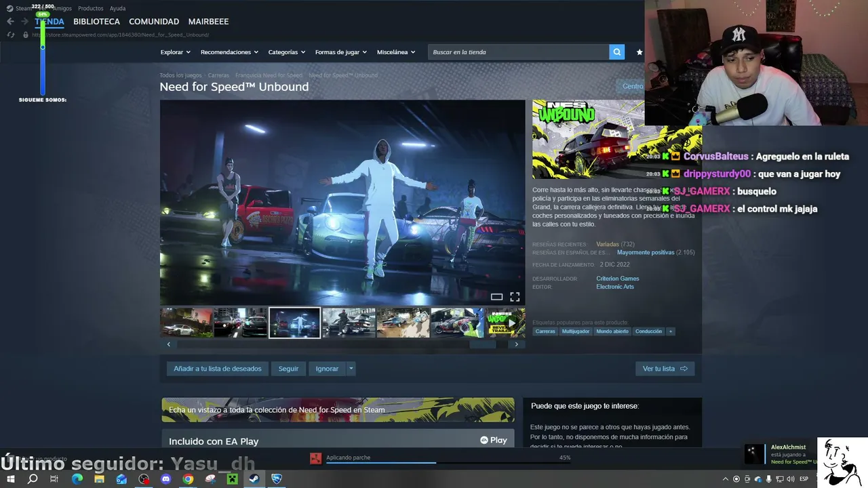Expand Formas de jugar dropdown
The width and height of the screenshot is (868, 488).
[x=340, y=52]
